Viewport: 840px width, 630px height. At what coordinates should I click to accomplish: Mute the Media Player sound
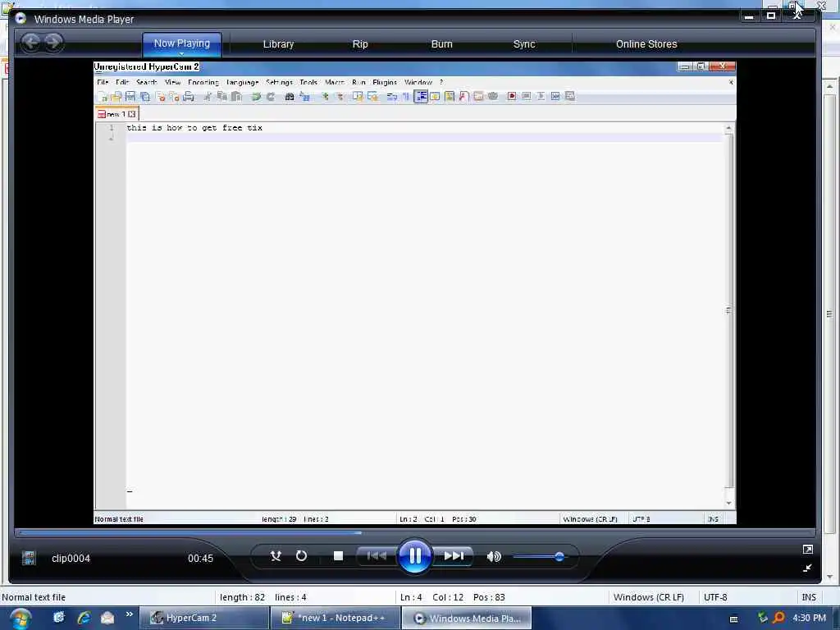[x=494, y=557]
